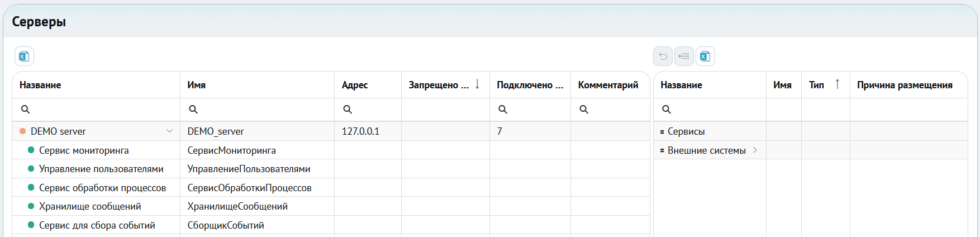
Task: Select the Сервисы group row
Action: [x=810, y=131]
